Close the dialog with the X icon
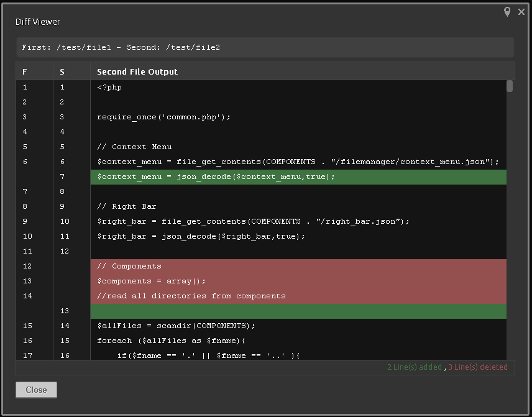The height and width of the screenshot is (417, 532). click(521, 12)
